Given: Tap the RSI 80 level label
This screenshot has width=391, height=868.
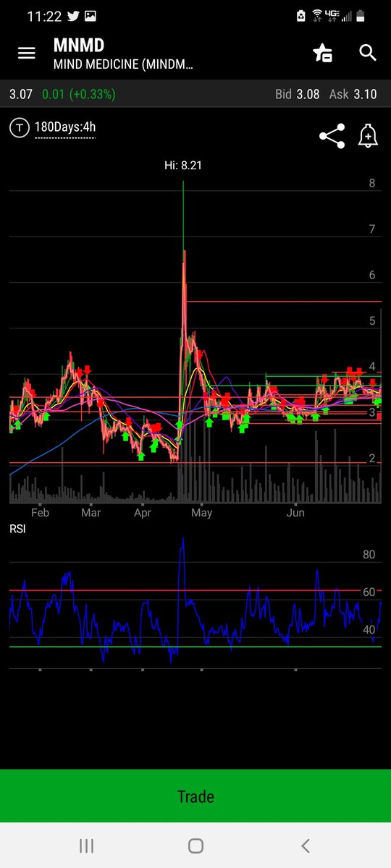Looking at the screenshot, I should pyautogui.click(x=369, y=555).
